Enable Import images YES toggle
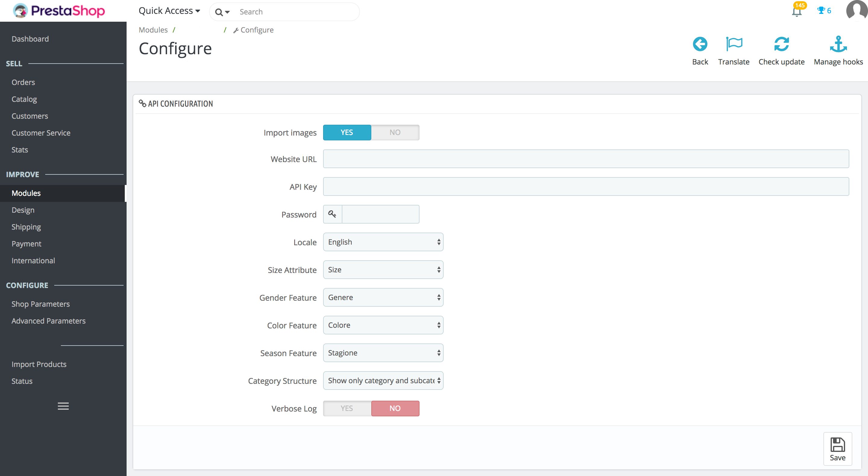This screenshot has width=868, height=476. [346, 132]
